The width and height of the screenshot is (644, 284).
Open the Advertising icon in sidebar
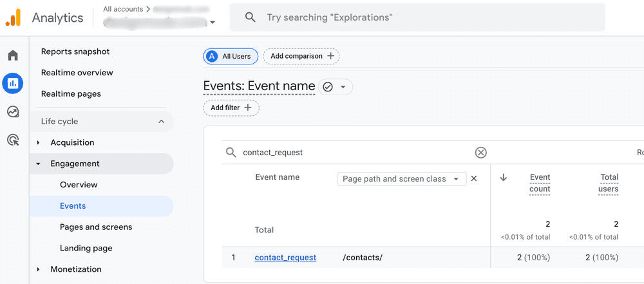coord(13,139)
